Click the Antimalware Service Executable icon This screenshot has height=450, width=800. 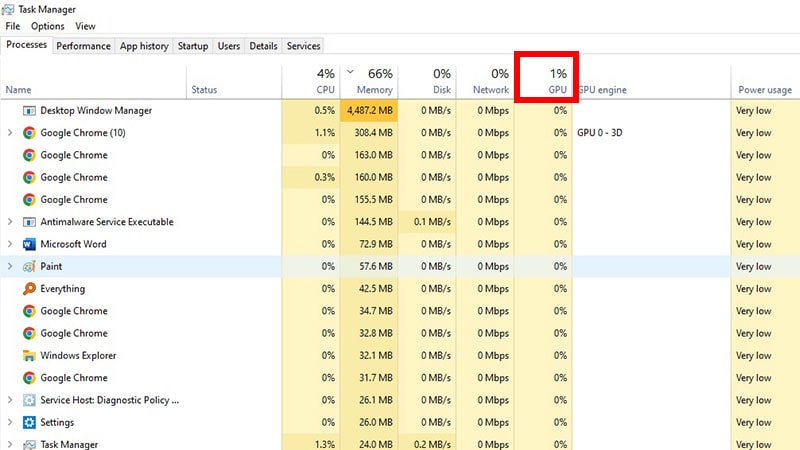[29, 222]
